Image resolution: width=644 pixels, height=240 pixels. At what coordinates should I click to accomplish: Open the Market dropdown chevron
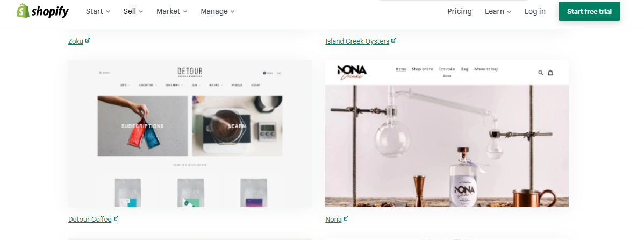185,12
